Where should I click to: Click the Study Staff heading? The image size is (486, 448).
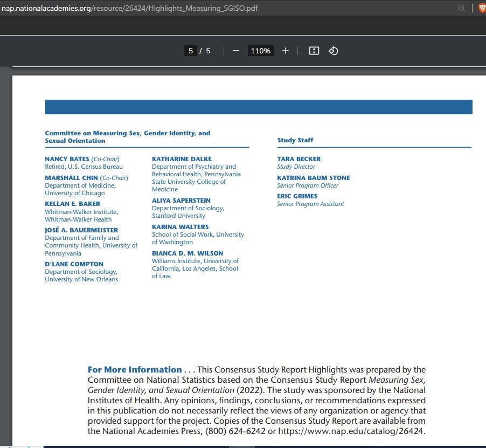[295, 140]
